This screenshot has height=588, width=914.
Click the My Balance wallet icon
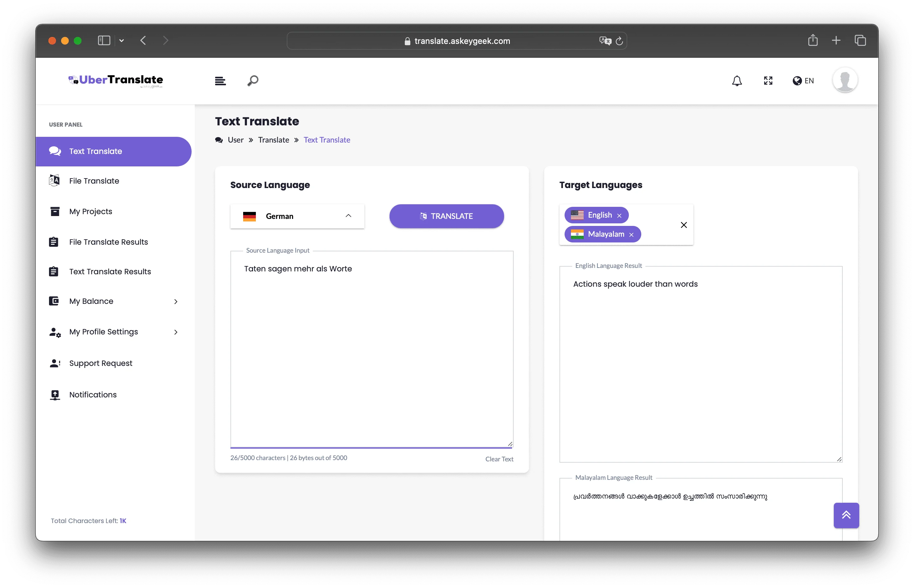54,301
